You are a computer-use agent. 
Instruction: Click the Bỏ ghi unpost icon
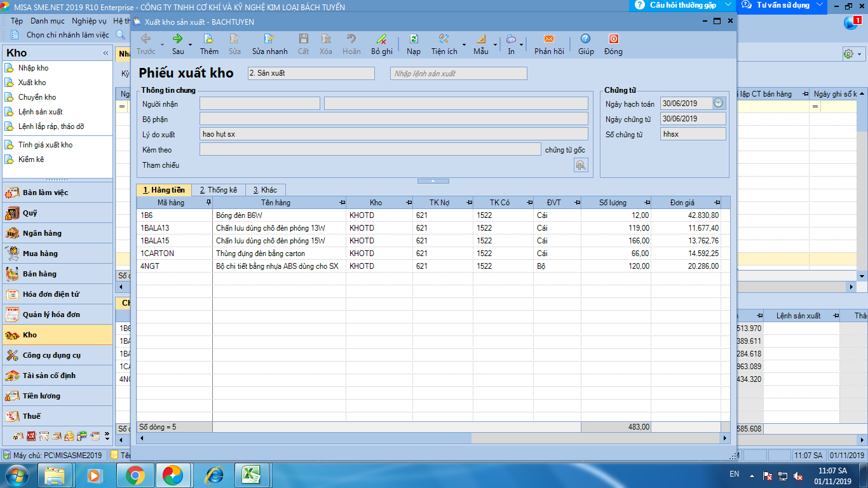(381, 39)
